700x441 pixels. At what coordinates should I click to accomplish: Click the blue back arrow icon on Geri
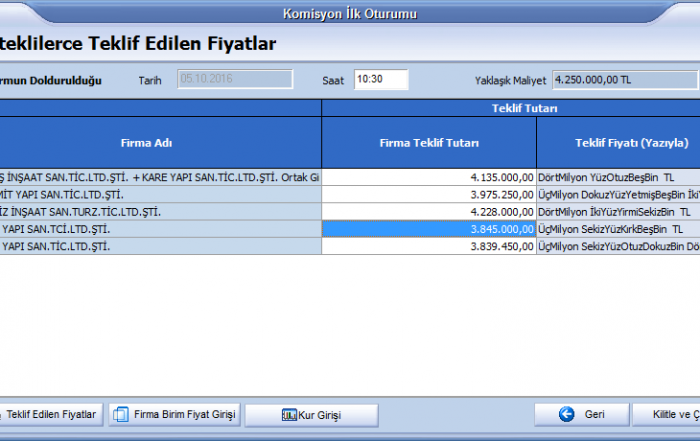click(566, 414)
